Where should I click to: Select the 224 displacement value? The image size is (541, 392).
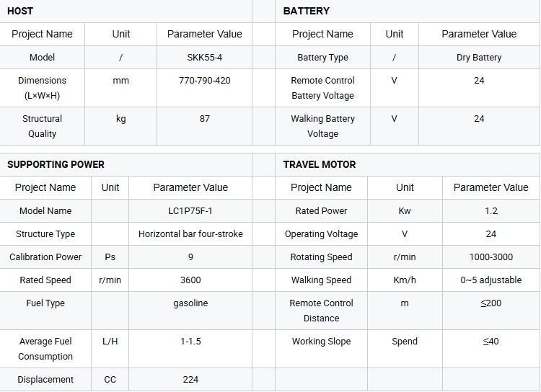coord(190,379)
